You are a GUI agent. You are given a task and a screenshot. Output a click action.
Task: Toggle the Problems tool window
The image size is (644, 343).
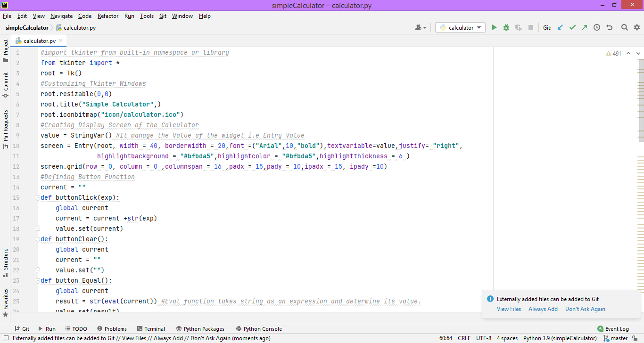[x=112, y=328]
